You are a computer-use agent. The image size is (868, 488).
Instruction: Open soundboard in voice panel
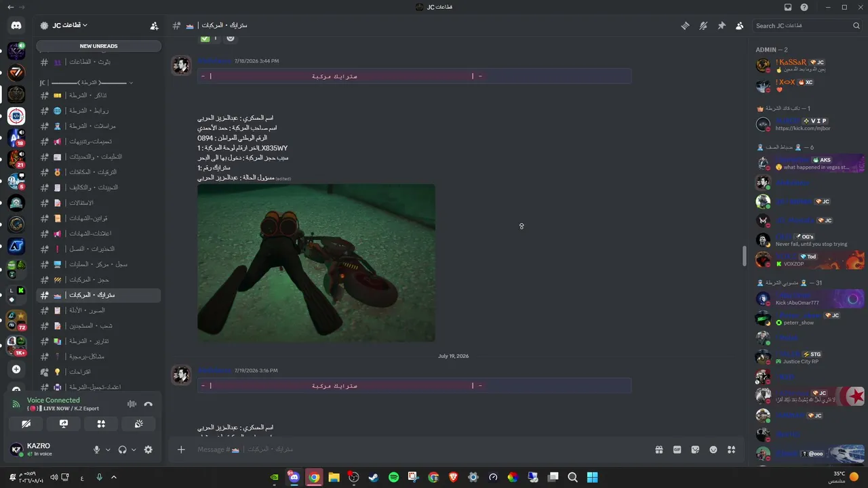coord(138,424)
